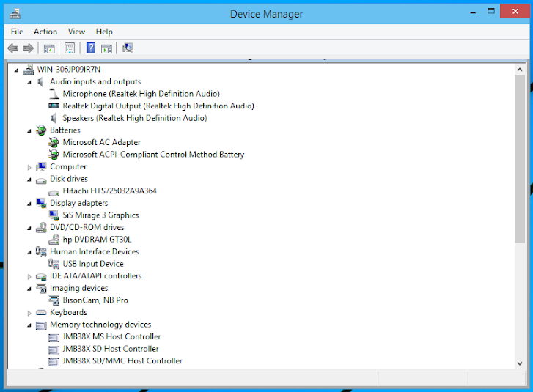Image resolution: width=533 pixels, height=392 pixels.
Task: Click the Microsoft AC Adapter icon
Action: (54, 142)
